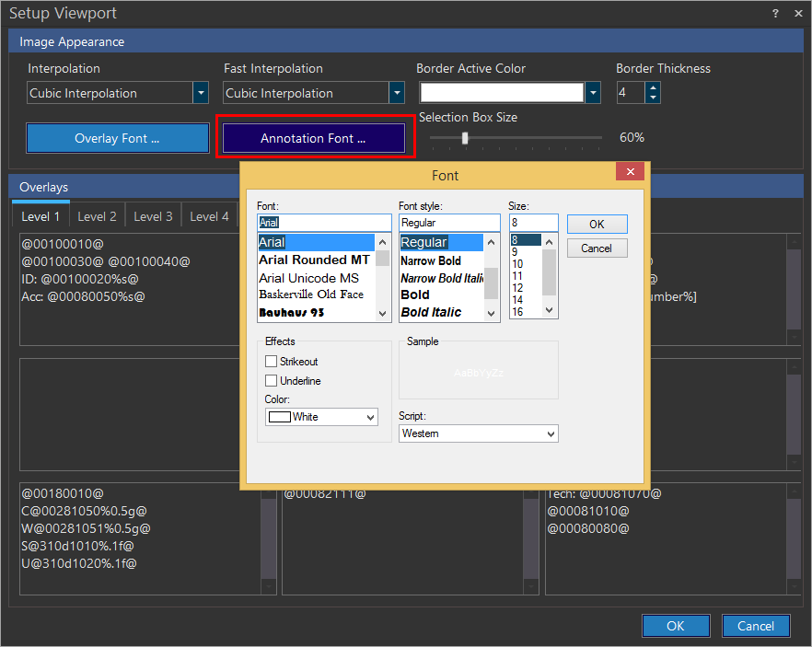812x647 pixels.
Task: Expand the Fast Interpolation dropdown
Action: coord(397,93)
